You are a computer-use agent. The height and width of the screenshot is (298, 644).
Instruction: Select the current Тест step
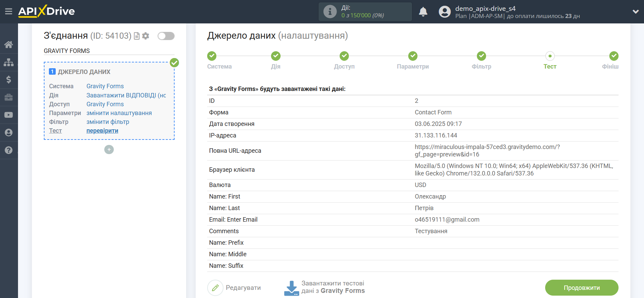click(550, 56)
